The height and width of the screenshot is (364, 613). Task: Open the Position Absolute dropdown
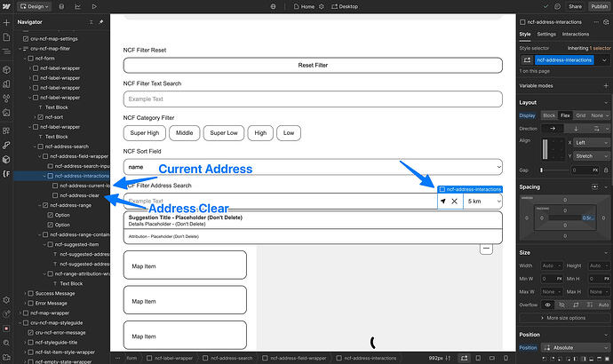pyautogui.click(x=576, y=348)
